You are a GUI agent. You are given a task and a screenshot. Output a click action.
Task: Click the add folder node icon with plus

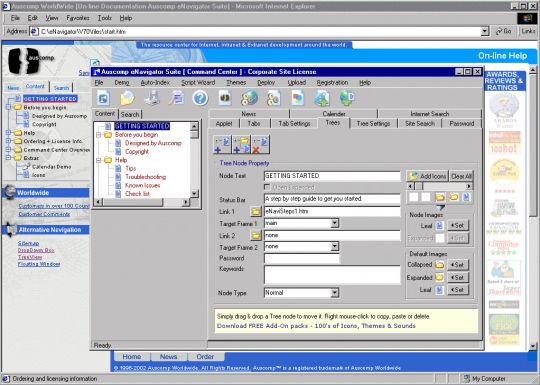point(241,145)
